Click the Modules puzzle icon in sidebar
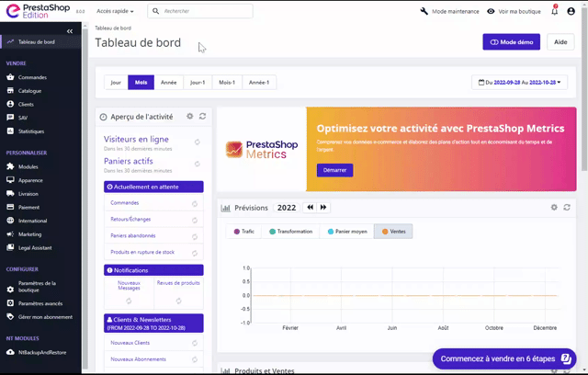The width and height of the screenshot is (588, 375). pyautogui.click(x=10, y=166)
